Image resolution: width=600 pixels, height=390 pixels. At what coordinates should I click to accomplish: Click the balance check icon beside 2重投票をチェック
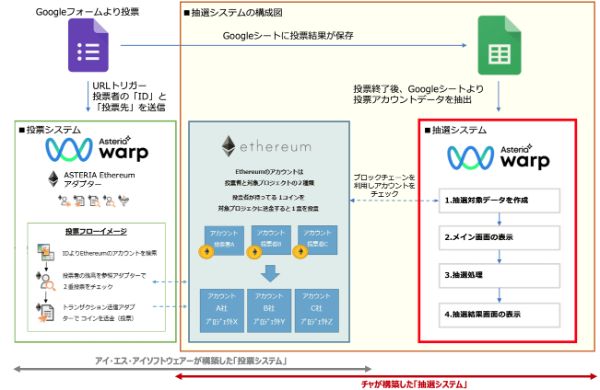tap(46, 281)
